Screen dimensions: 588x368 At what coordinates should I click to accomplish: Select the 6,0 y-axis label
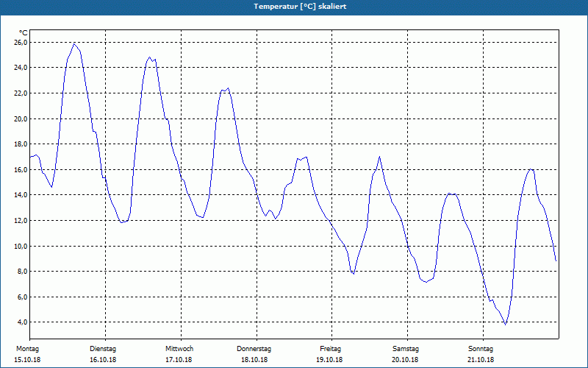(x=22, y=297)
